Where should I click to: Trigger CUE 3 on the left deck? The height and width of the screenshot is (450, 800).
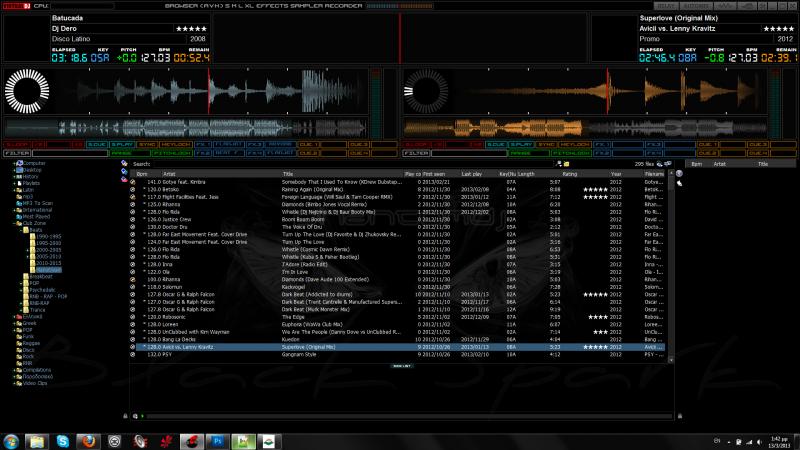(359, 145)
